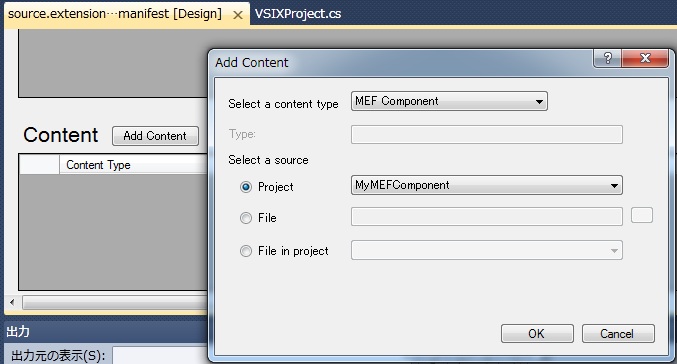Close the source.extension manifest tab
677x364 pixels.
[237, 15]
